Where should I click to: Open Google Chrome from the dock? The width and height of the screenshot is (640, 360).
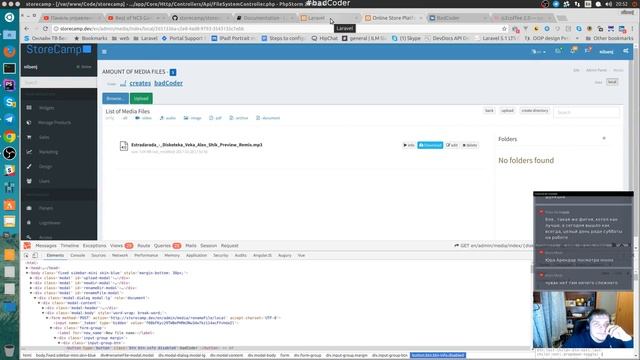click(9, 136)
